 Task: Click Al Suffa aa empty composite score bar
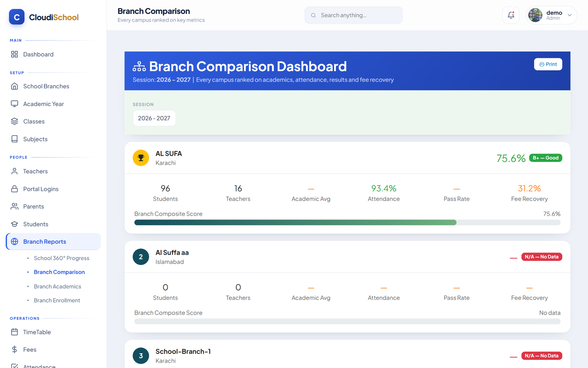(347, 322)
